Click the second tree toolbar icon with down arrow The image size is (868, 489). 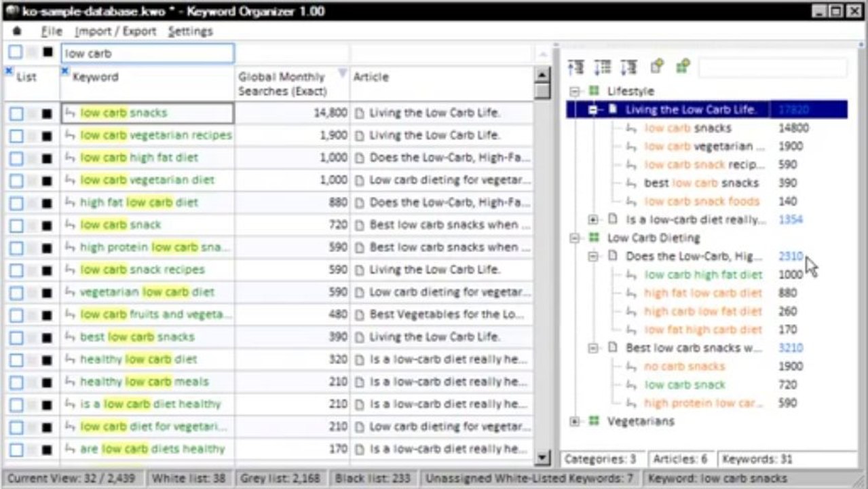tap(602, 67)
